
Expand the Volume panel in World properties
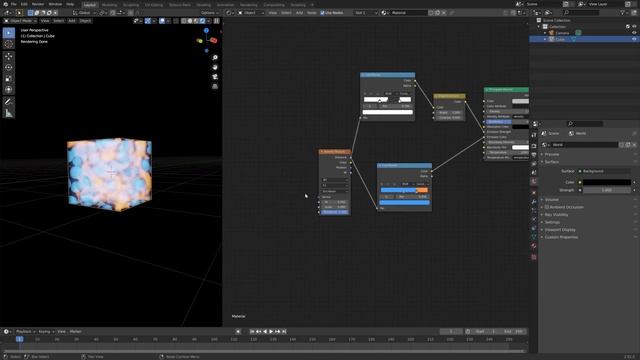(x=551, y=200)
